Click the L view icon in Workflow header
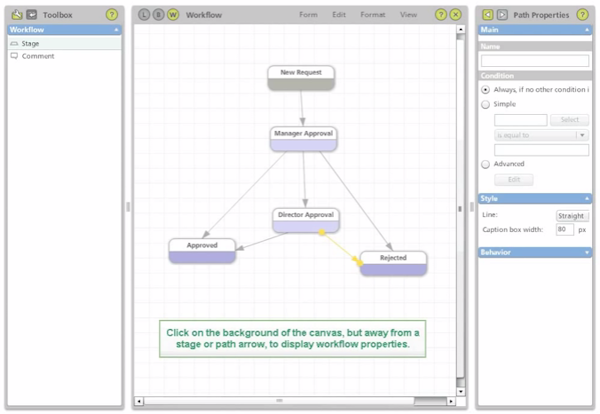Image resolution: width=600 pixels, height=414 pixels. click(144, 15)
